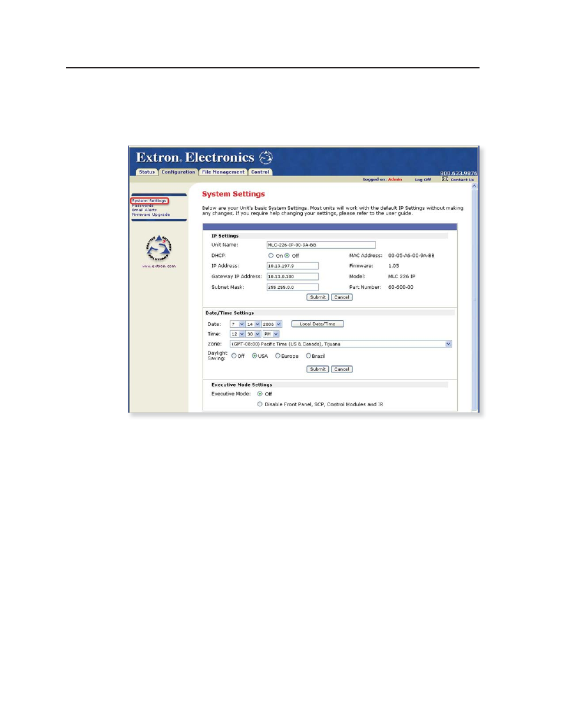562x728 pixels.
Task: Click the Subnet Mask input field
Action: coord(293,287)
